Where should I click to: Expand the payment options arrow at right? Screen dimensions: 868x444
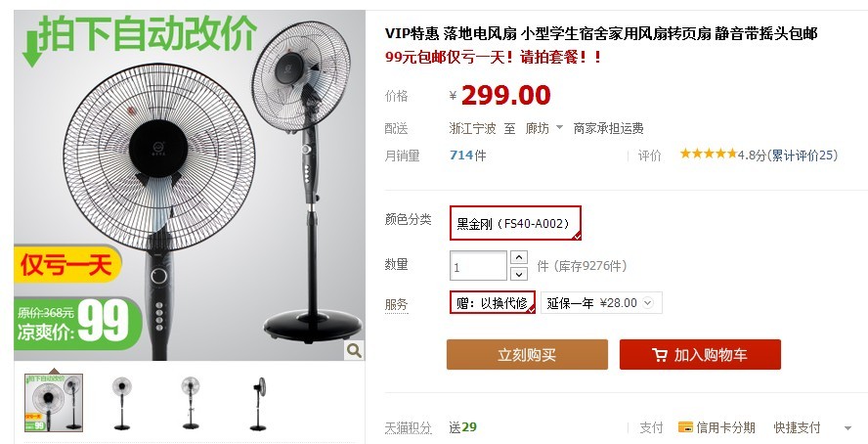tap(847, 428)
